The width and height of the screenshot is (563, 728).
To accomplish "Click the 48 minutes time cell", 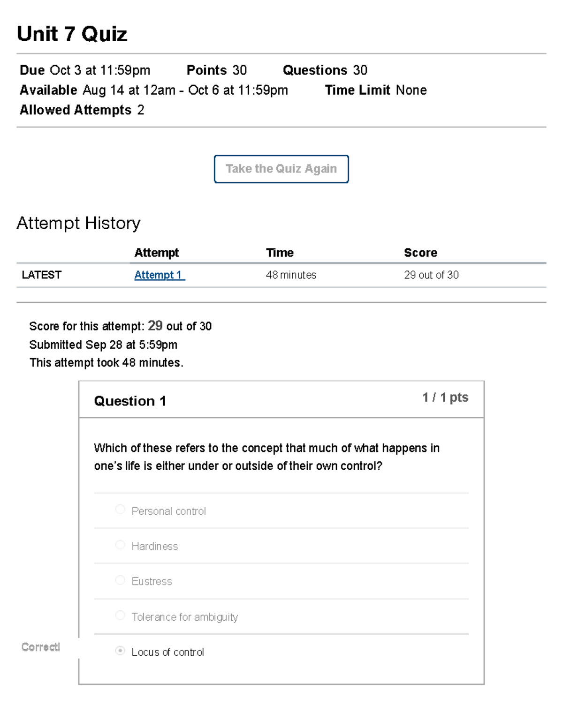I will point(291,275).
